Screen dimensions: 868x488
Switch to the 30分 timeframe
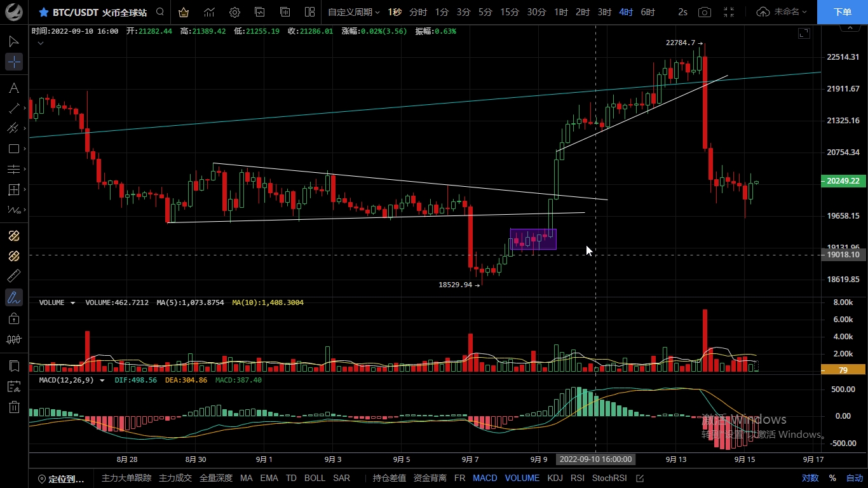click(536, 12)
